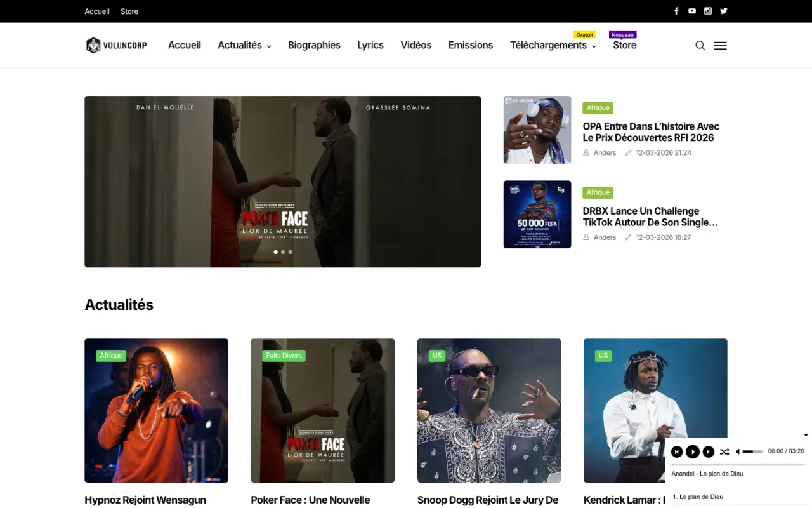
Task: Open the Lyrics menu item
Action: coord(370,45)
